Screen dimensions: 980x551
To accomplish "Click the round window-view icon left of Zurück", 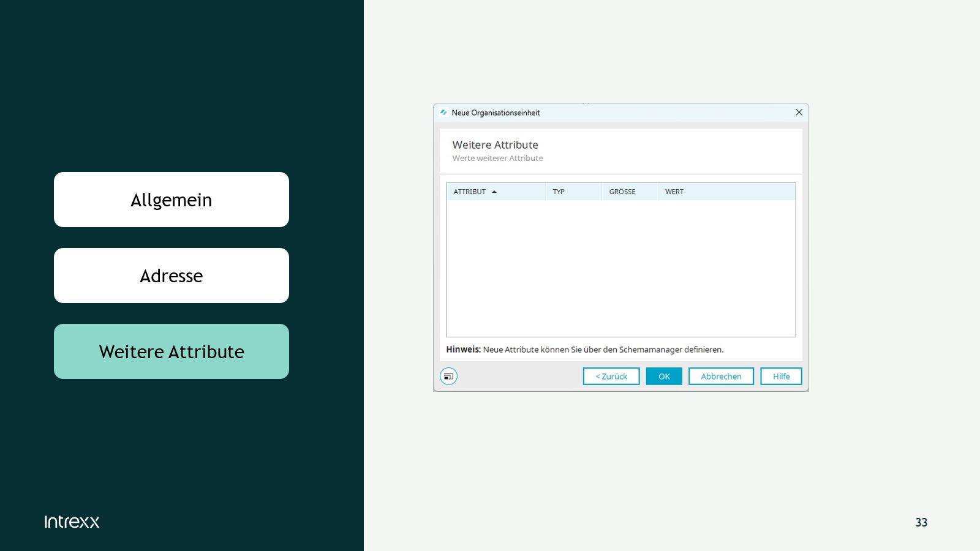I will pos(448,376).
